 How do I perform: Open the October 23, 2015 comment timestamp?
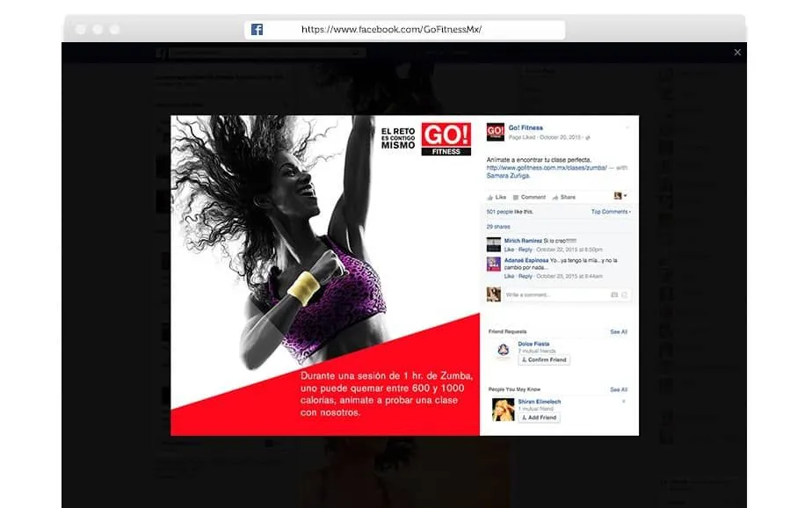coord(569,277)
